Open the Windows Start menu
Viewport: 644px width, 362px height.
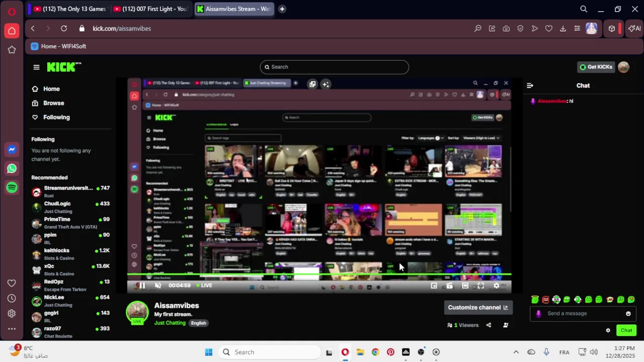click(208, 352)
